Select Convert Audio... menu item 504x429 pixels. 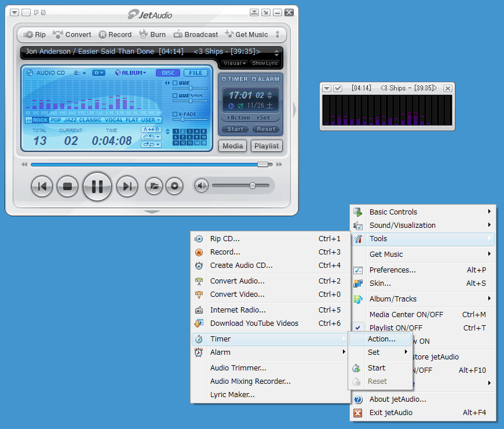click(x=271, y=281)
